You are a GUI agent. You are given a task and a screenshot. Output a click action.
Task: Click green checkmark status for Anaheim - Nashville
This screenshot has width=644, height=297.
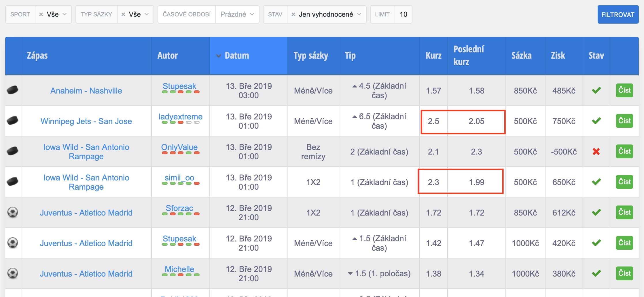point(596,90)
